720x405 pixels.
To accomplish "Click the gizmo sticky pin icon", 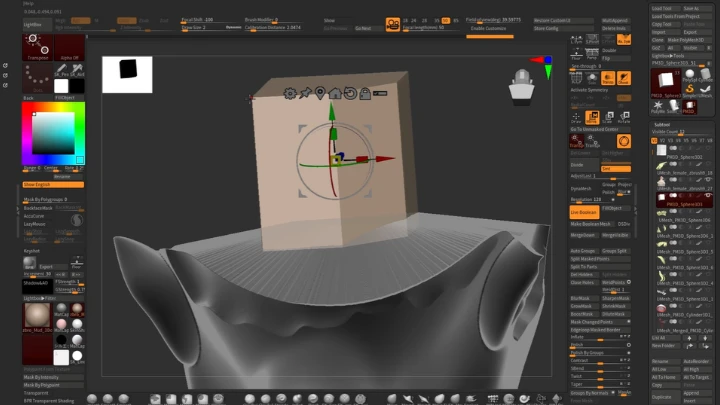I will (x=305, y=93).
